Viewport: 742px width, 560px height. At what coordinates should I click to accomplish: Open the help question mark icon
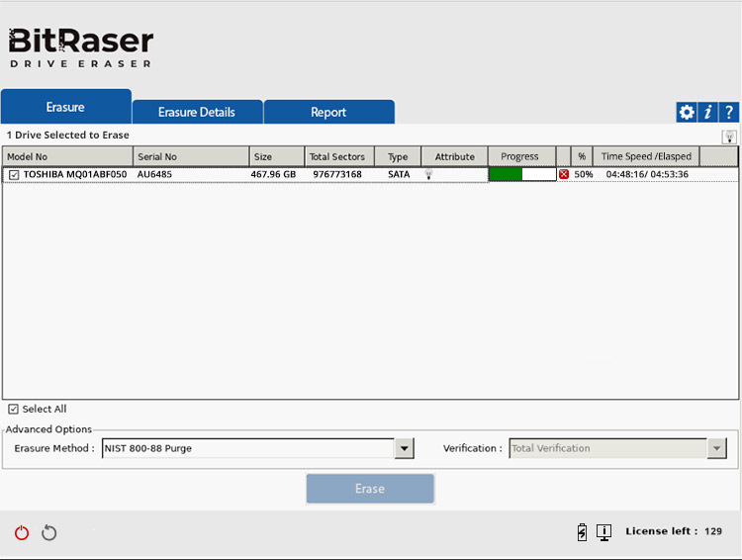pyautogui.click(x=729, y=112)
